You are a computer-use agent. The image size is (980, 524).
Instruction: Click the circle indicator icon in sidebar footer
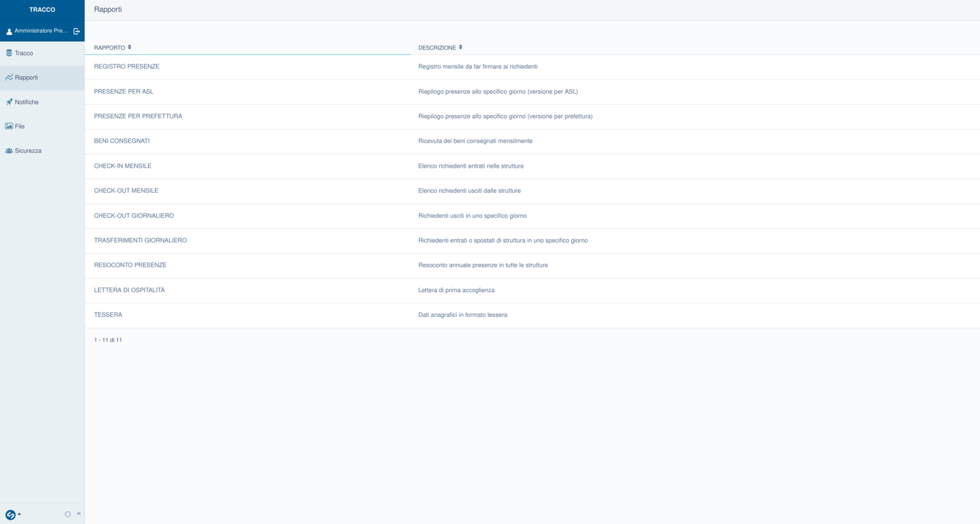(x=68, y=514)
